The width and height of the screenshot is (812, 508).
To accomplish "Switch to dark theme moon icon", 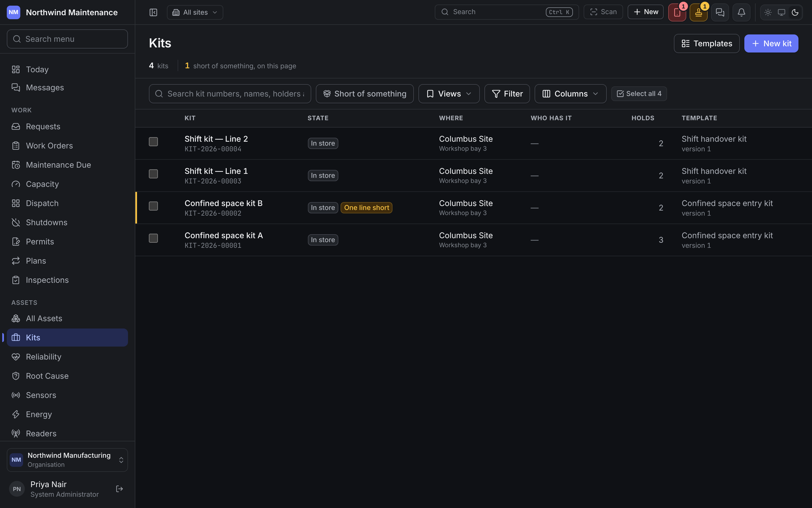I will [x=795, y=12].
